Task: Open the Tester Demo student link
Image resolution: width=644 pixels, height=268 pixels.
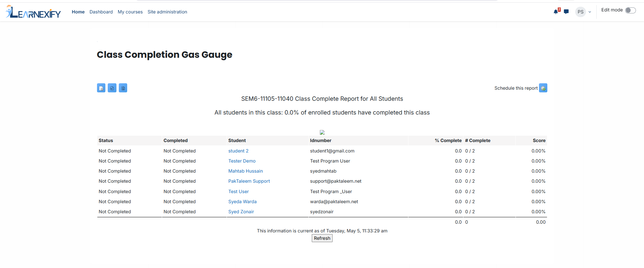Action: (242, 161)
